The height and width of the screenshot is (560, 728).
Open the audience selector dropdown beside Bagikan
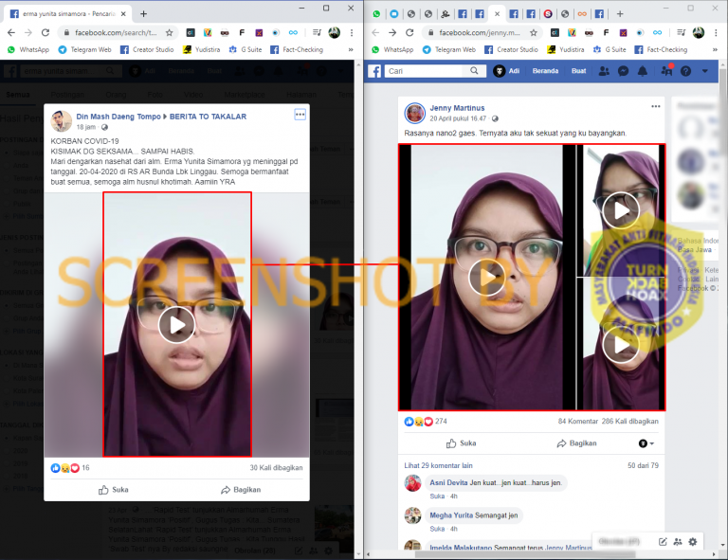pos(646,443)
